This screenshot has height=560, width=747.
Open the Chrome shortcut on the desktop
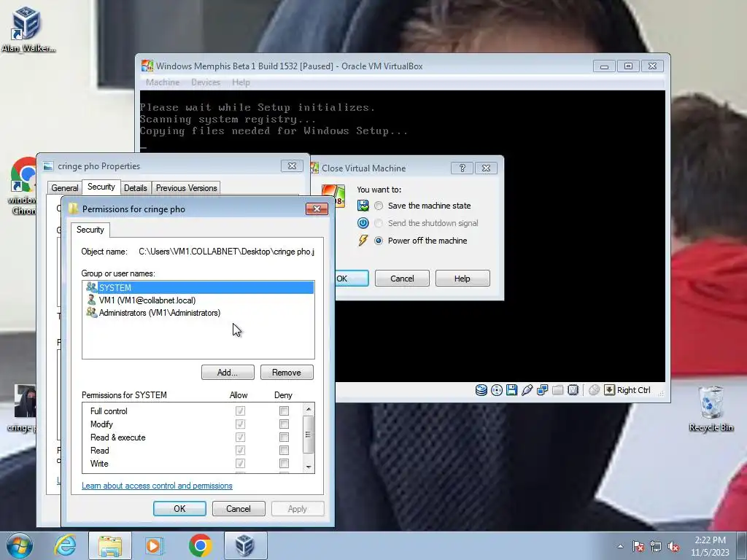pyautogui.click(x=23, y=187)
